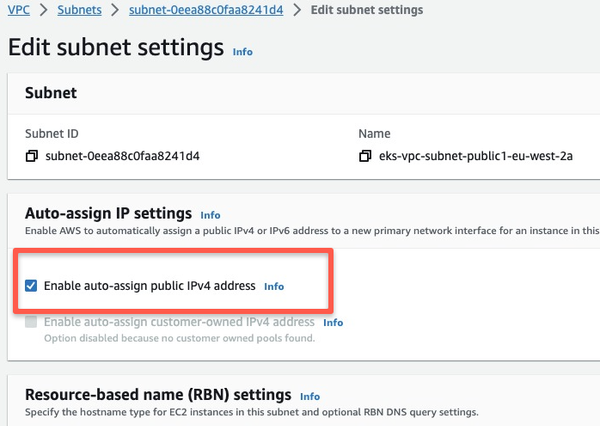Open Subnets from the breadcrumb trail

[80, 10]
